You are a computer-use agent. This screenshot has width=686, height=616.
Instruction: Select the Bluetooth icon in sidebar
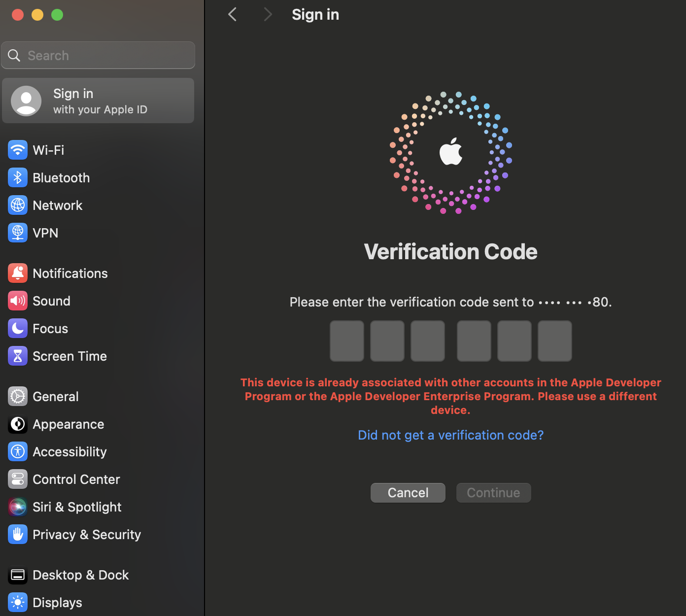pos(18,178)
